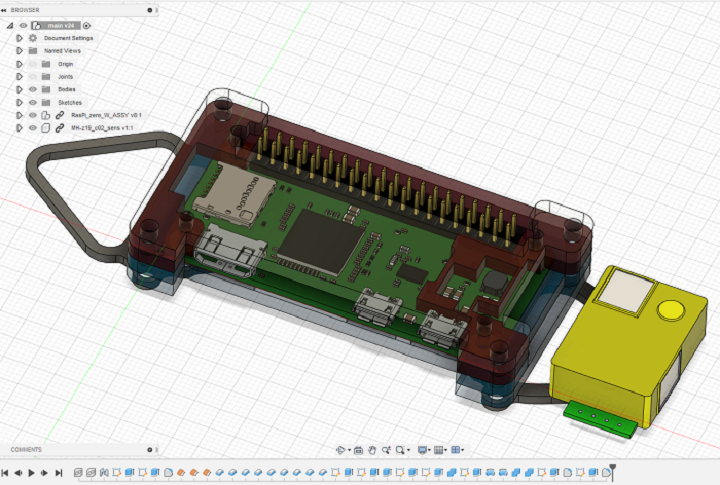The image size is (720, 485).
Task: Select the Orbit navigation tool
Action: tap(340, 450)
